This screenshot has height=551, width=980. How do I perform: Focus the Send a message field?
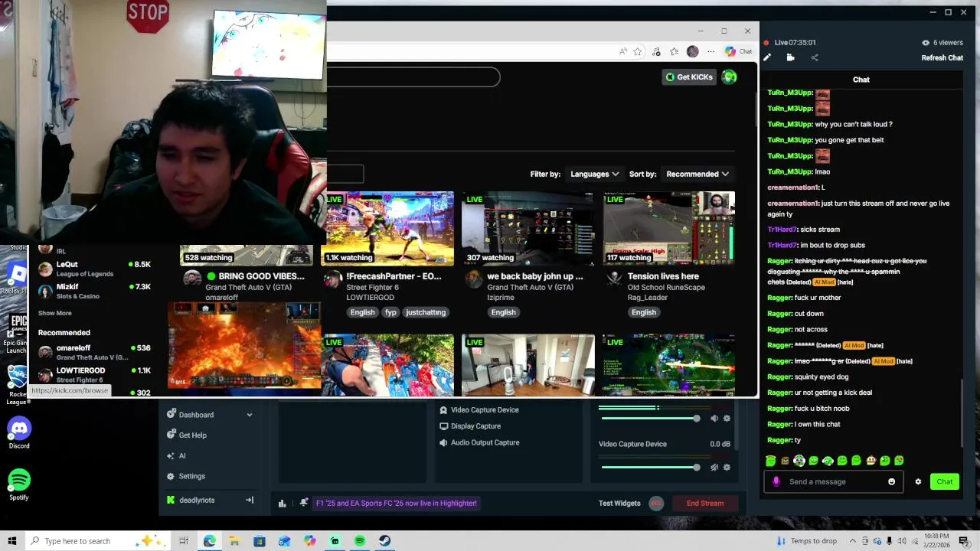tap(833, 481)
